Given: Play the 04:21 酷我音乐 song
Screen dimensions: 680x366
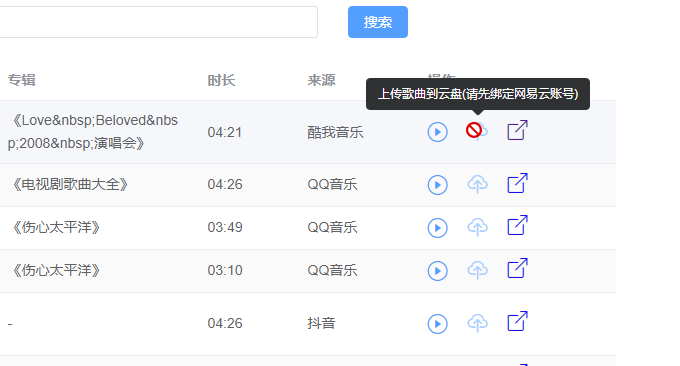Looking at the screenshot, I should tap(437, 132).
